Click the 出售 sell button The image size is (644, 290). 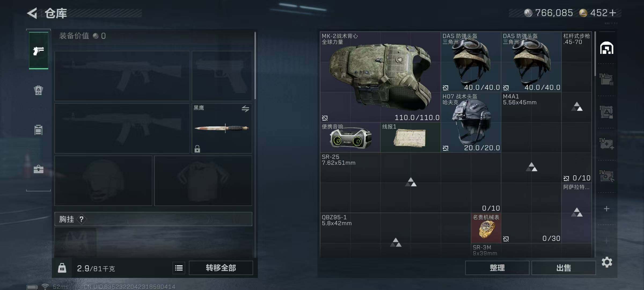coord(563,268)
